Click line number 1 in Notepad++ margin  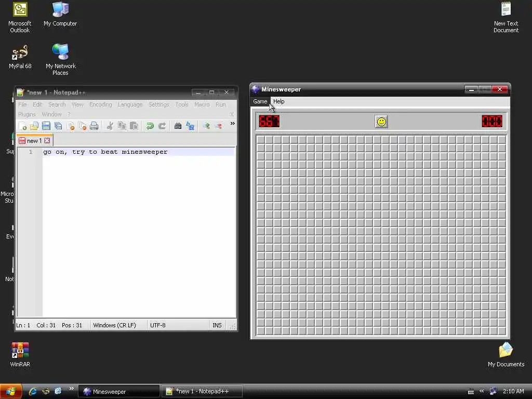pos(31,152)
